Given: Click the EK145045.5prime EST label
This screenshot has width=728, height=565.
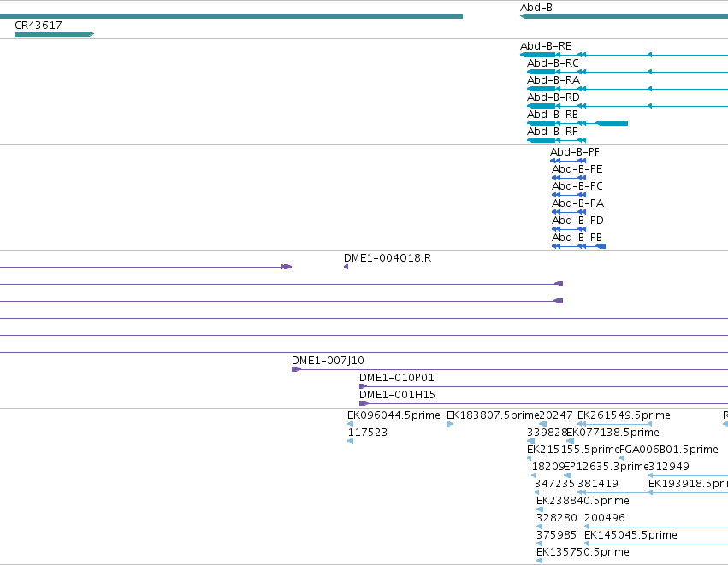Looking at the screenshot, I should [x=630, y=536].
